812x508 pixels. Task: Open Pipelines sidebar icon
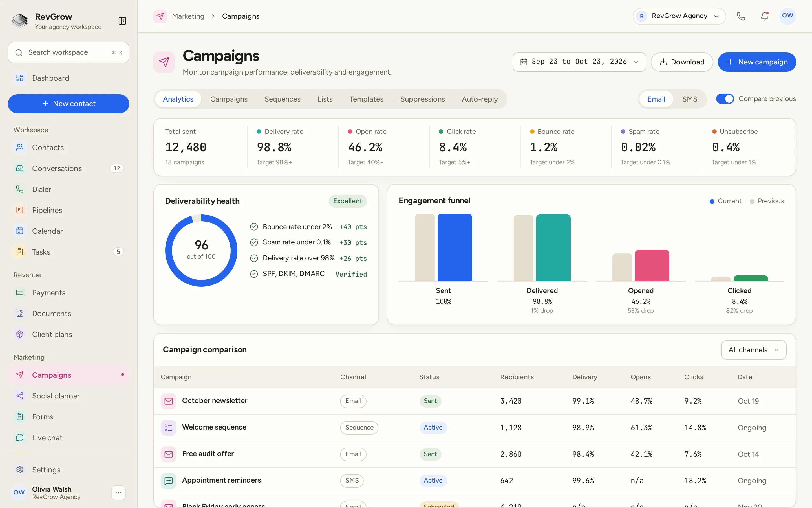[x=20, y=210]
